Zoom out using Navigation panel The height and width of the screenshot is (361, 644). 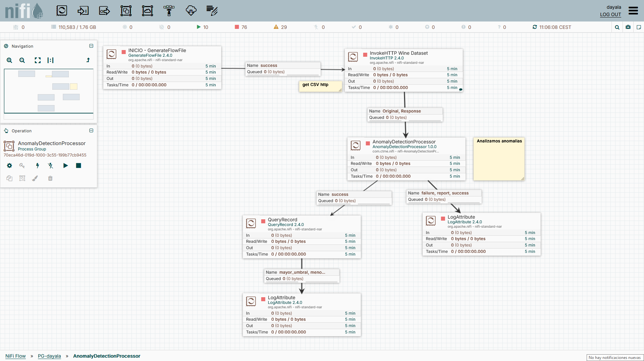22,60
